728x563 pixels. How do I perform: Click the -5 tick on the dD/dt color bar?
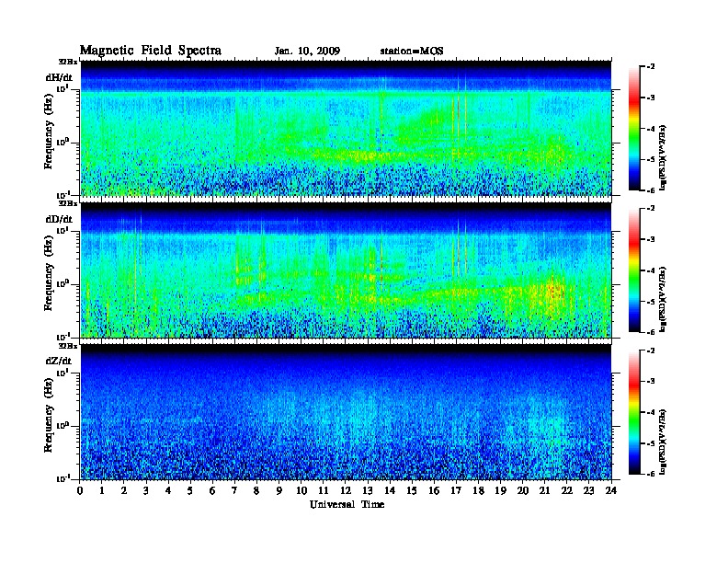[651, 302]
